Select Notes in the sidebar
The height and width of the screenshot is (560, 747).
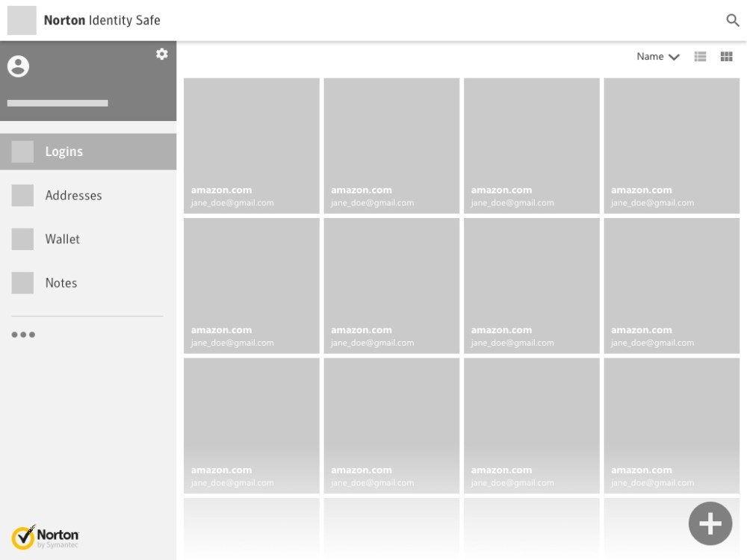tap(61, 283)
